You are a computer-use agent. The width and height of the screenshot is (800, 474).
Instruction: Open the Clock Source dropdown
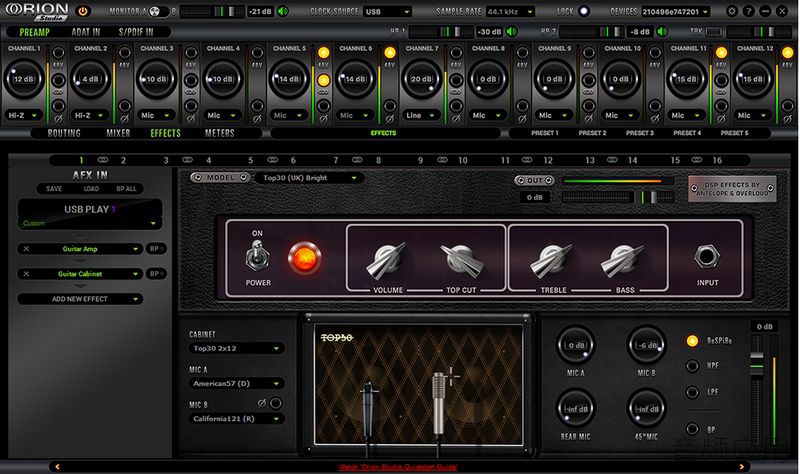tap(387, 11)
